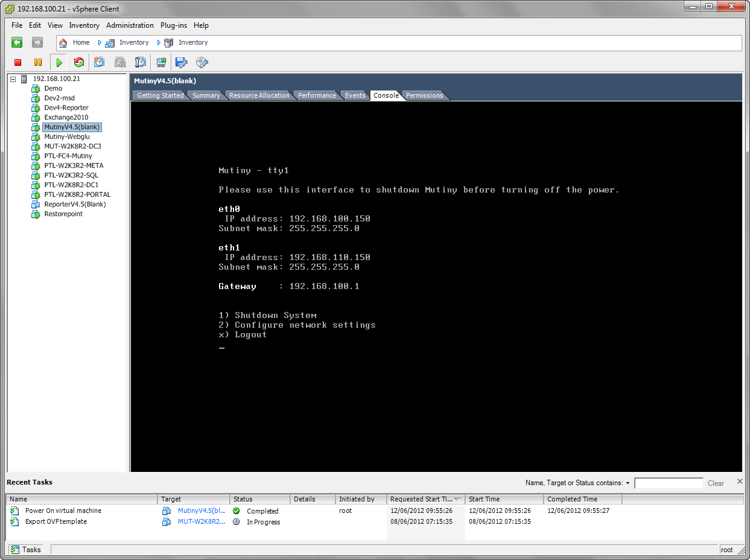Clear the recent tasks filter with Clear
Screen dimensions: 750x560
coord(716,483)
